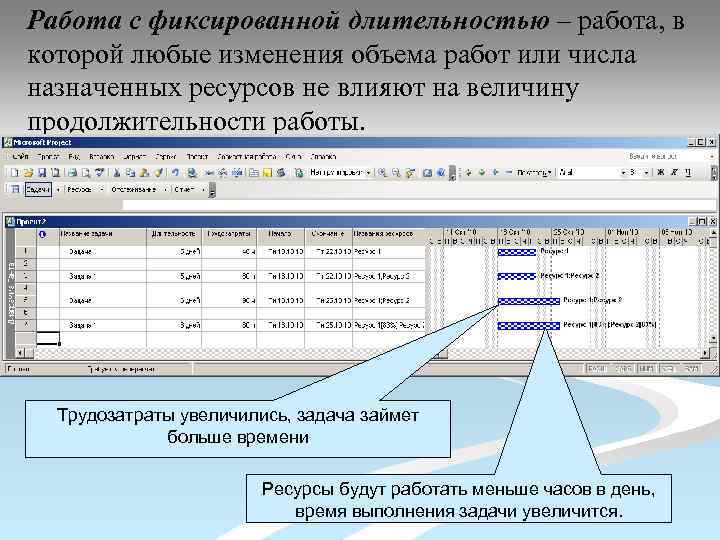
Task: Open the Проект menu
Action: [x=197, y=157]
